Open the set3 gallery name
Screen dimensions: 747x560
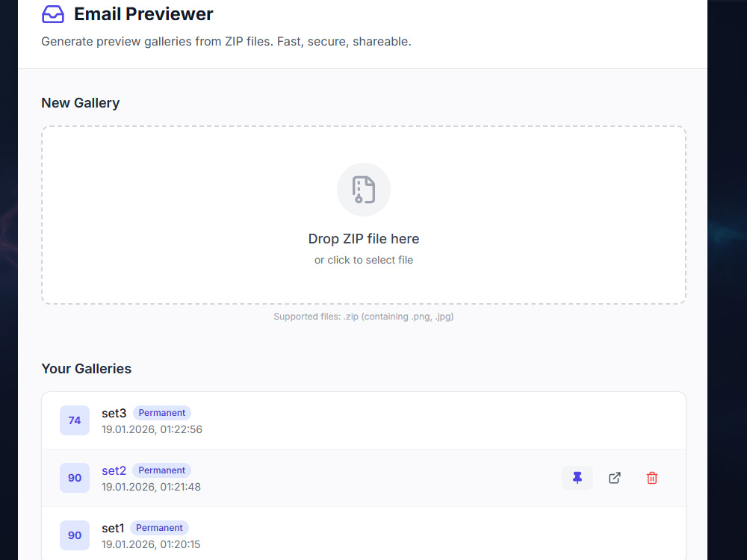[114, 413]
